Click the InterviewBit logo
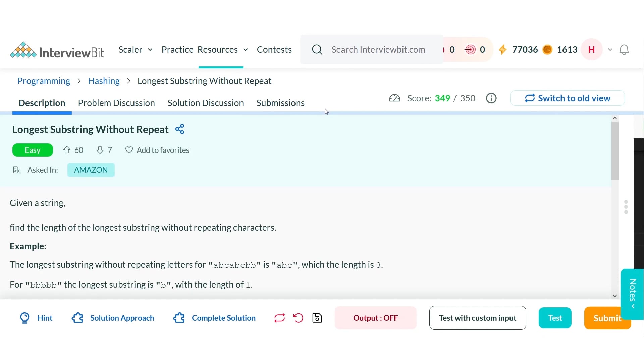Image resolution: width=644 pixels, height=362 pixels. (57, 49)
